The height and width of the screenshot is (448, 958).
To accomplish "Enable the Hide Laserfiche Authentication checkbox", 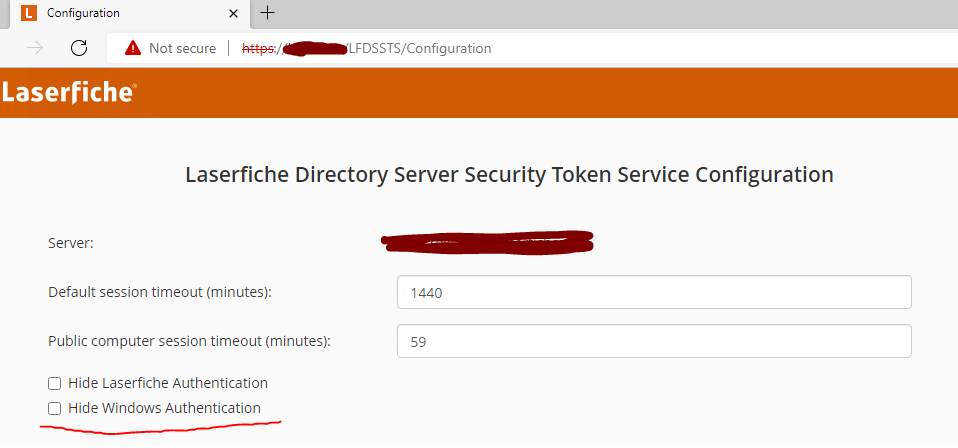I will (55, 383).
